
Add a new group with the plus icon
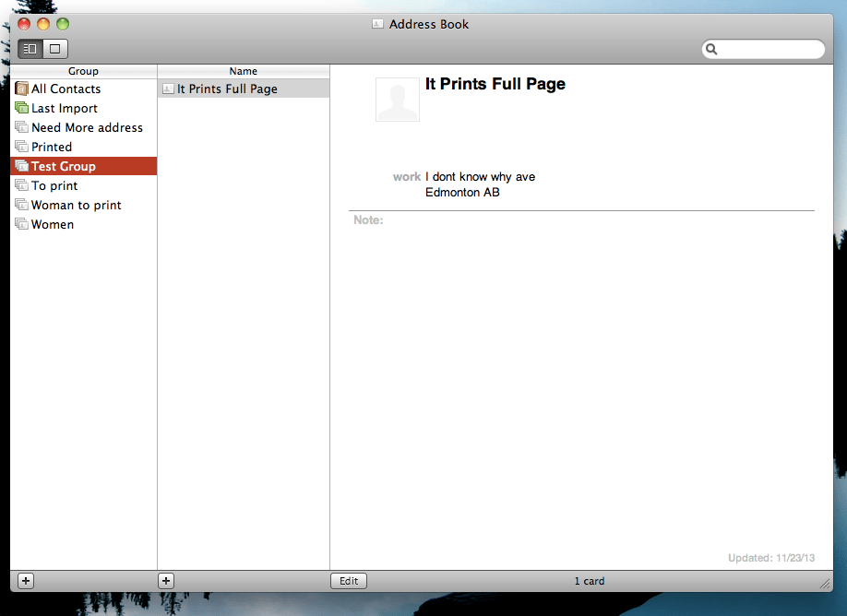[x=25, y=580]
